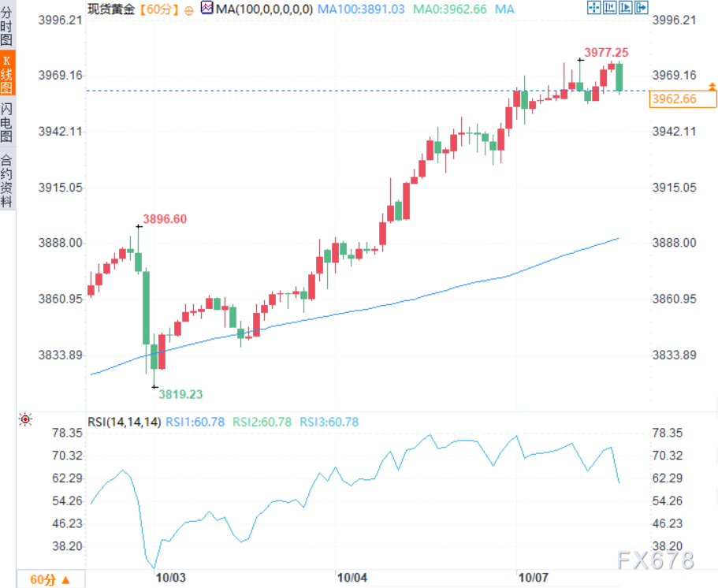The width and height of the screenshot is (718, 588).
Task: Click the four-arrow expand chart icon
Action: coord(595,9)
